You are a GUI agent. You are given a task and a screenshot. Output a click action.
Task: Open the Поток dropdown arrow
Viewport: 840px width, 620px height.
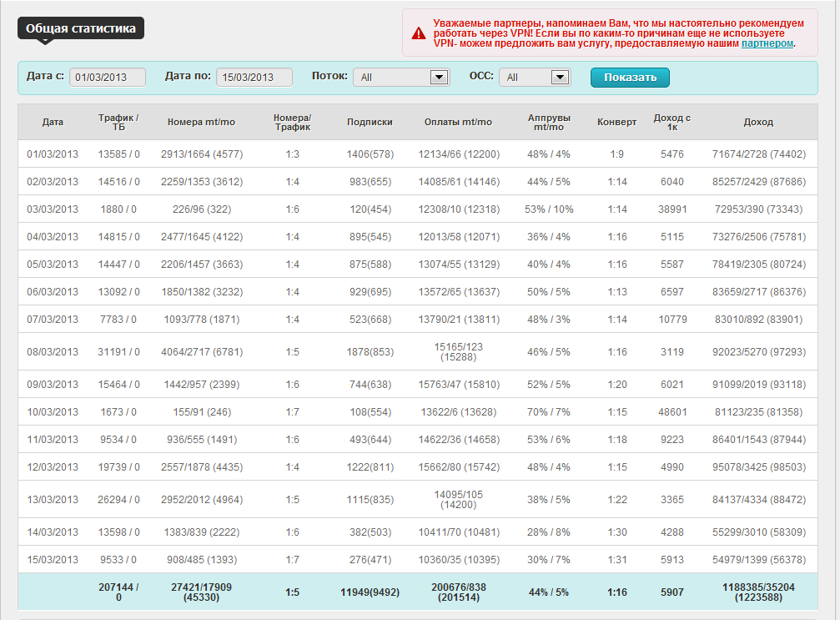[x=439, y=77]
